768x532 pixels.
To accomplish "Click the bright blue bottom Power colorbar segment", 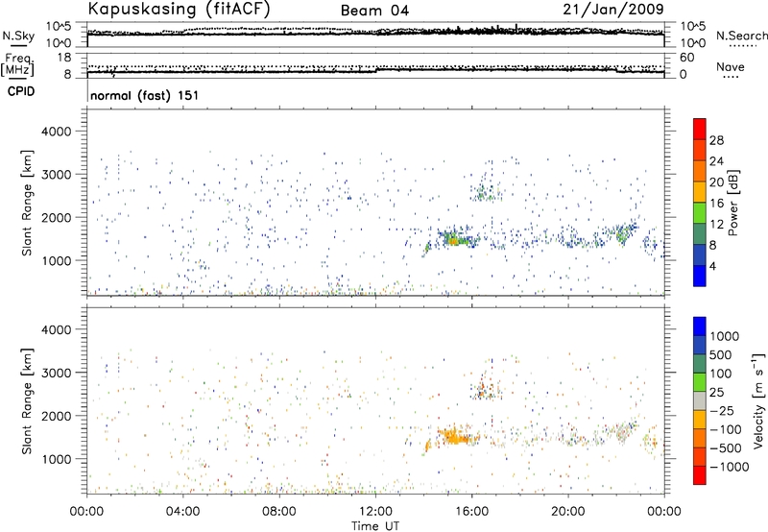I will pos(700,276).
